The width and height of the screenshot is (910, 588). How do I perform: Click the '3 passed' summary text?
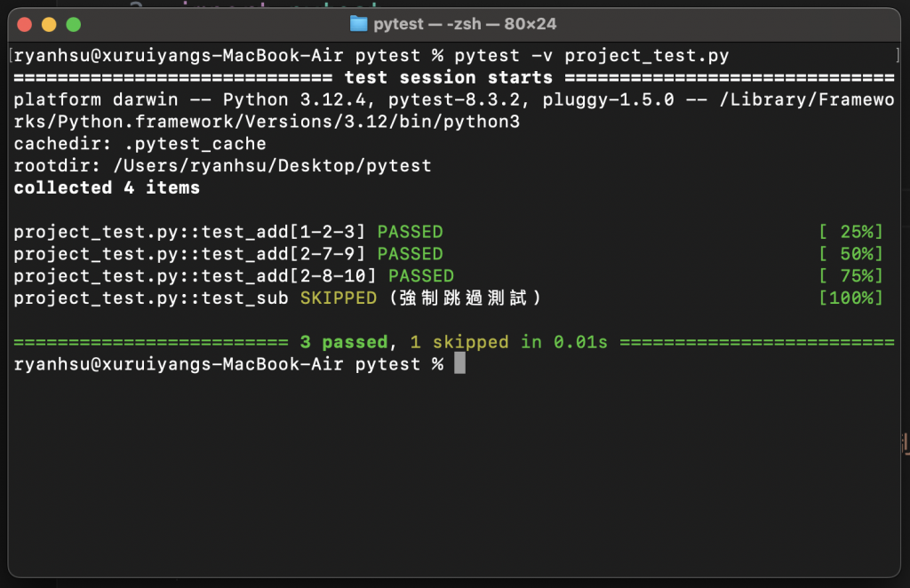click(343, 342)
